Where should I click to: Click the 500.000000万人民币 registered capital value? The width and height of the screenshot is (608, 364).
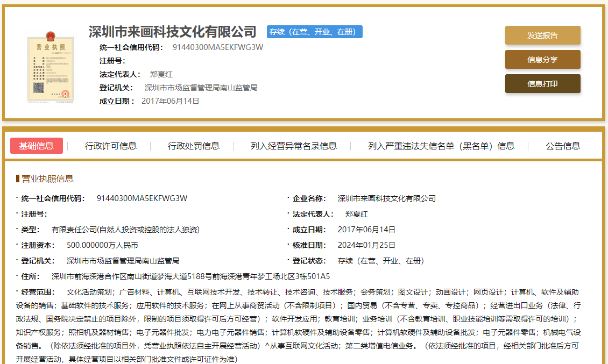(x=102, y=245)
